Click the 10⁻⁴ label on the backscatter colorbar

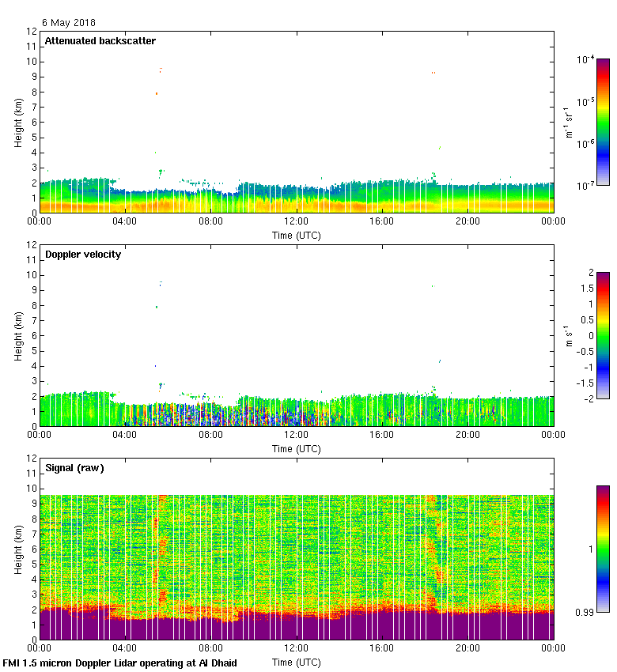[585, 60]
